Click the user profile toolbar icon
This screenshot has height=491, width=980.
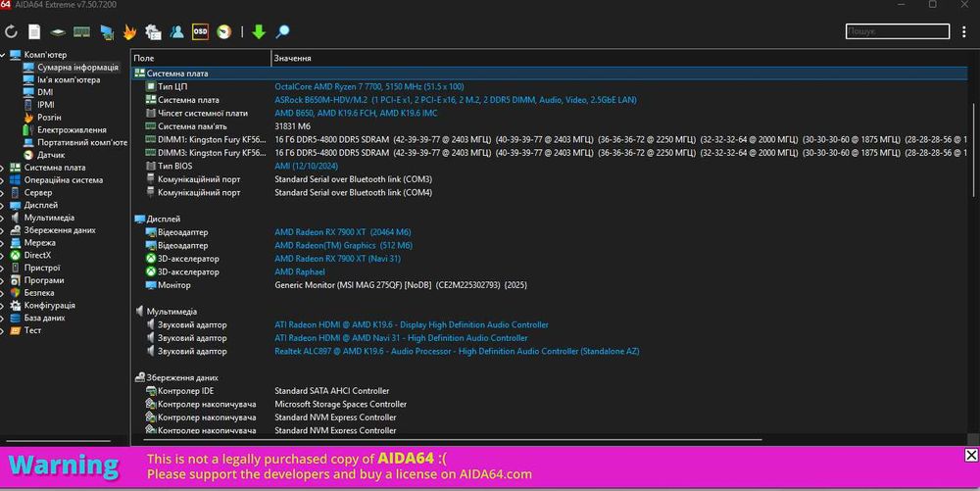176,31
